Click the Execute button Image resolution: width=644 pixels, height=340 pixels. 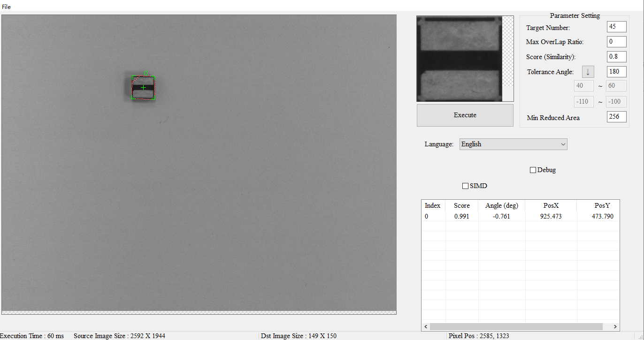click(465, 115)
